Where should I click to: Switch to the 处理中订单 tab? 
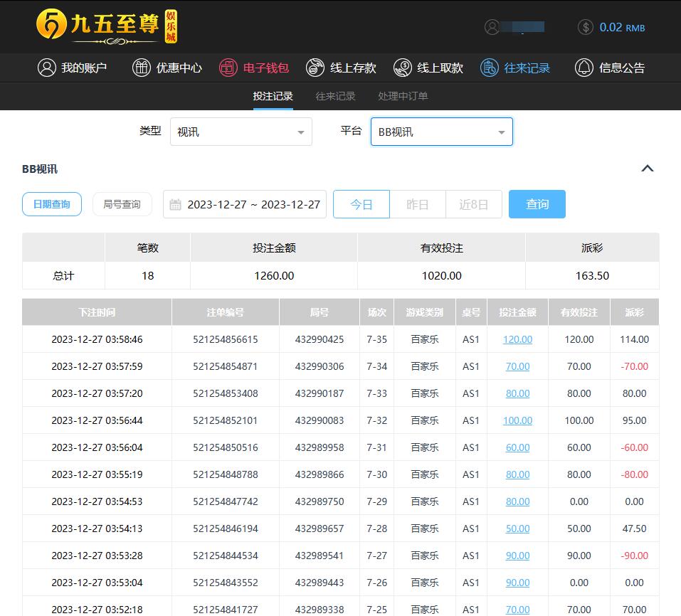coord(403,96)
